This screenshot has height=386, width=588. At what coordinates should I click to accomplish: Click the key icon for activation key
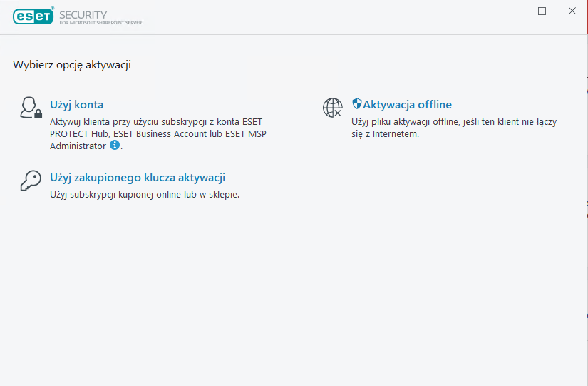pyautogui.click(x=31, y=181)
